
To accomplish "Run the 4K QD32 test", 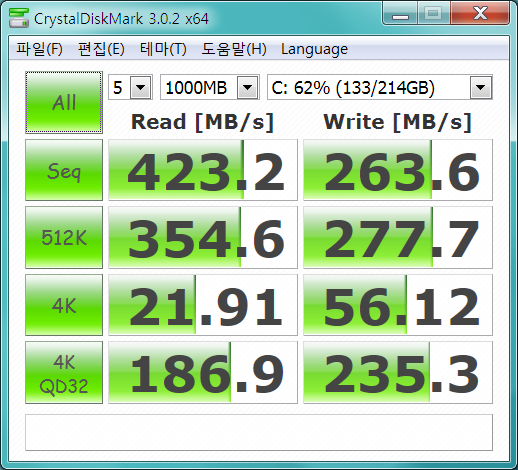I will click(64, 372).
